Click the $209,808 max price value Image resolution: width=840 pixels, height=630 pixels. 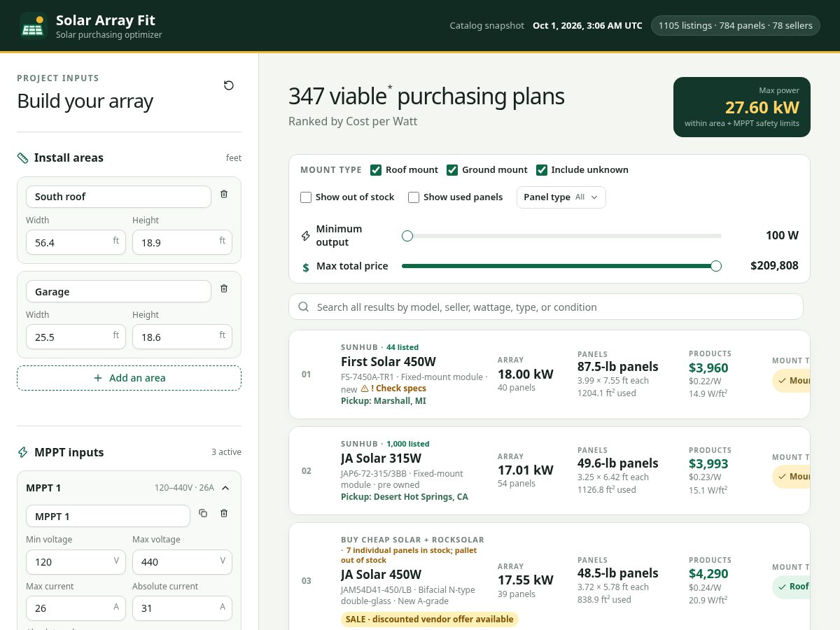tap(774, 266)
